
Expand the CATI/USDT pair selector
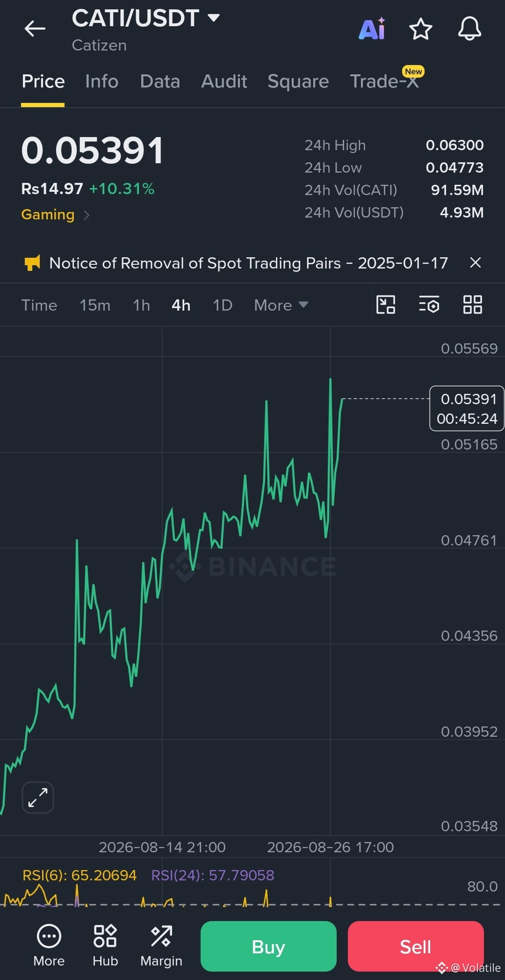pos(214,18)
